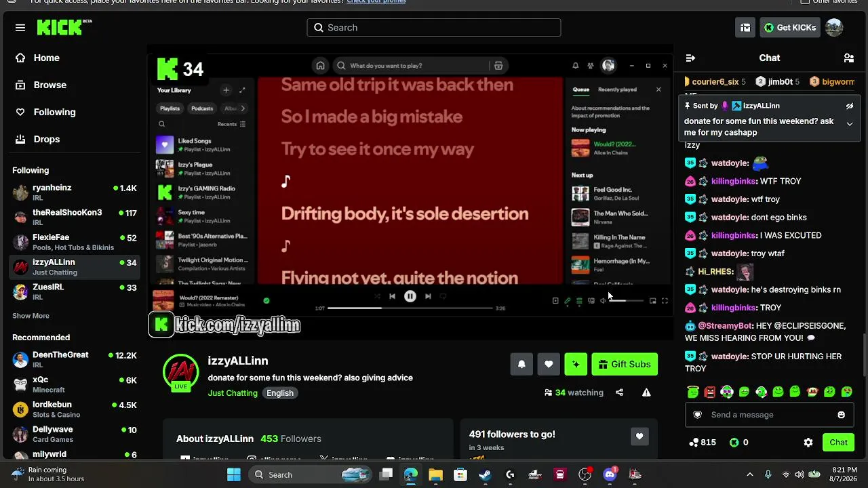Click the green Chat send button
The width and height of the screenshot is (868, 488).
pyautogui.click(x=839, y=443)
